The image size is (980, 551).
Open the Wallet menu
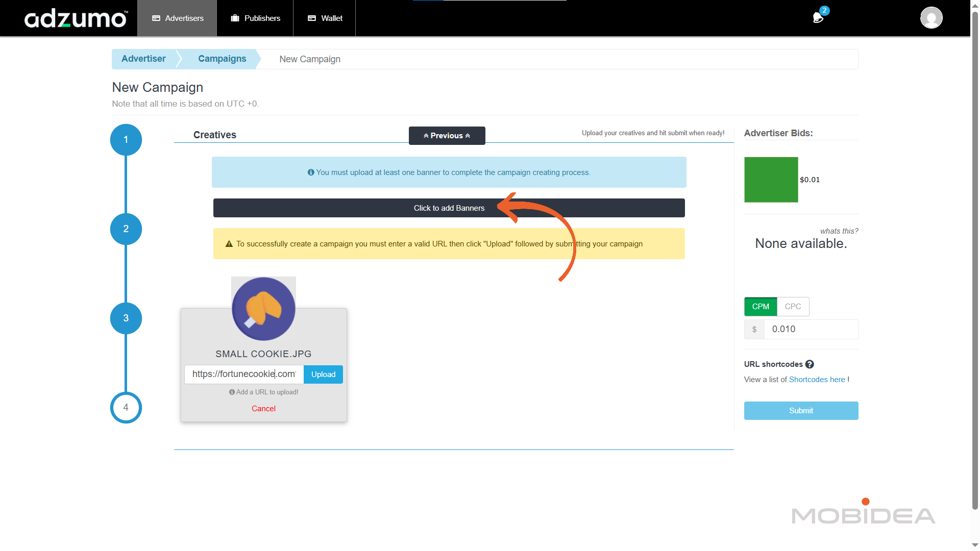click(x=325, y=18)
